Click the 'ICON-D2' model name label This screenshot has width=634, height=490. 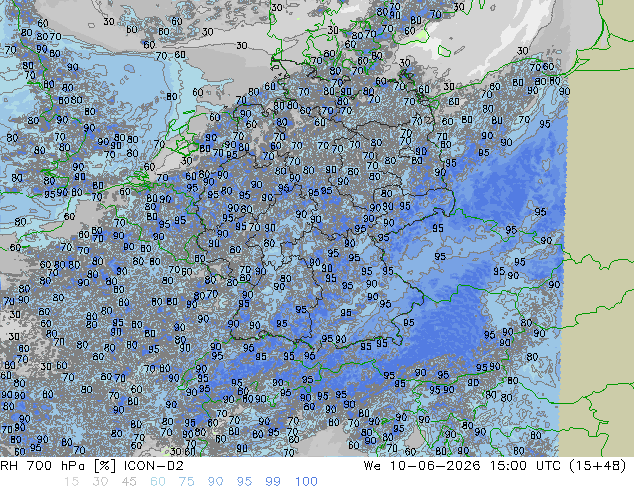154,466
